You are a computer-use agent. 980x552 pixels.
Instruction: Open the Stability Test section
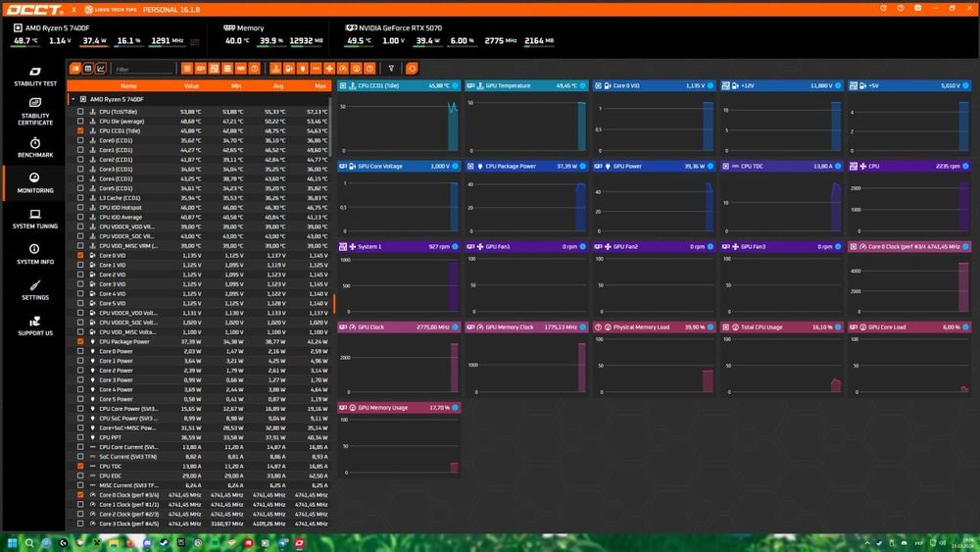[x=35, y=76]
